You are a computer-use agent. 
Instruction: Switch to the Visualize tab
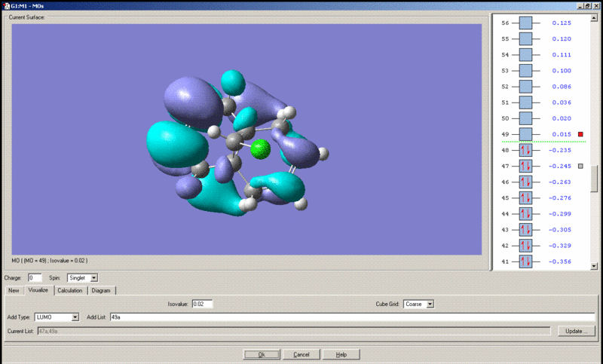coord(38,290)
